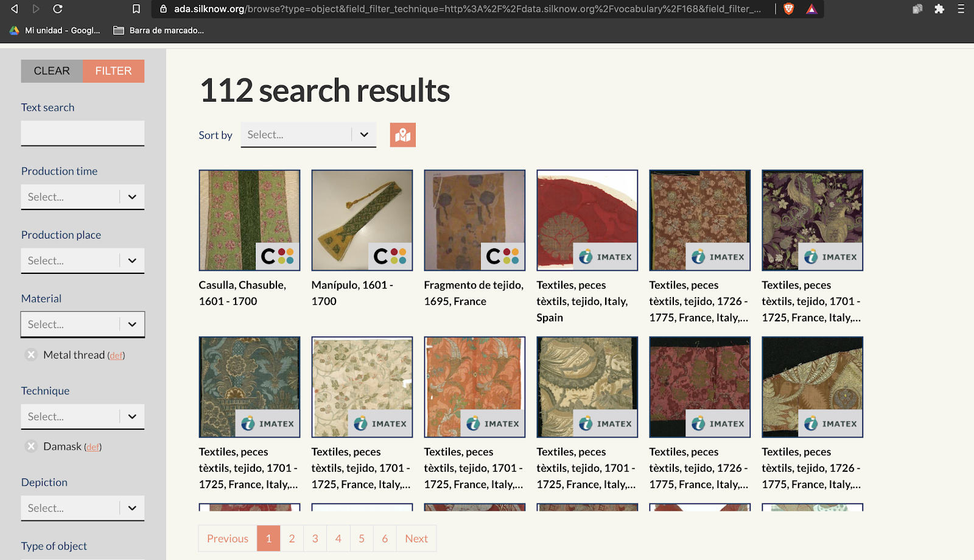Screen dimensions: 974x560
Task: Remove the Metal thread material filter
Action: pos(31,355)
